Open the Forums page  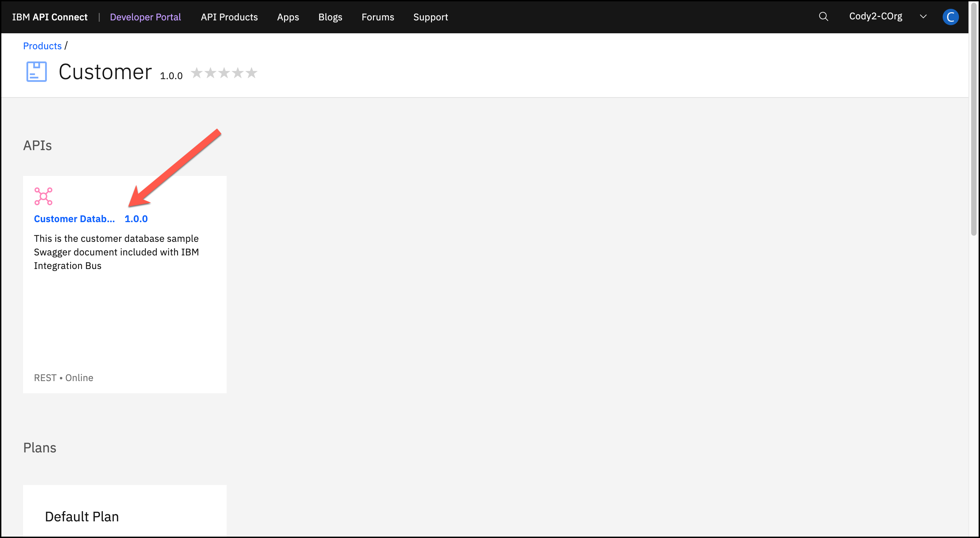[x=377, y=17]
